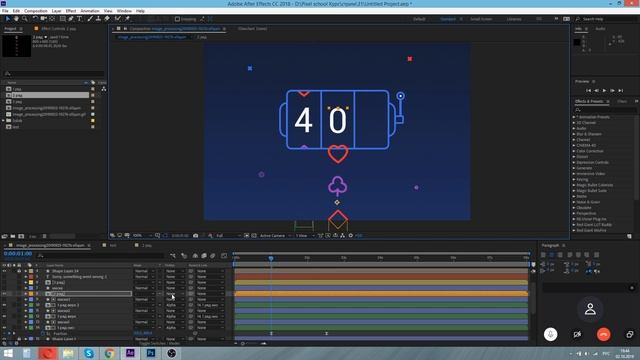Select the Zoom magnifier tool

tap(25, 19)
